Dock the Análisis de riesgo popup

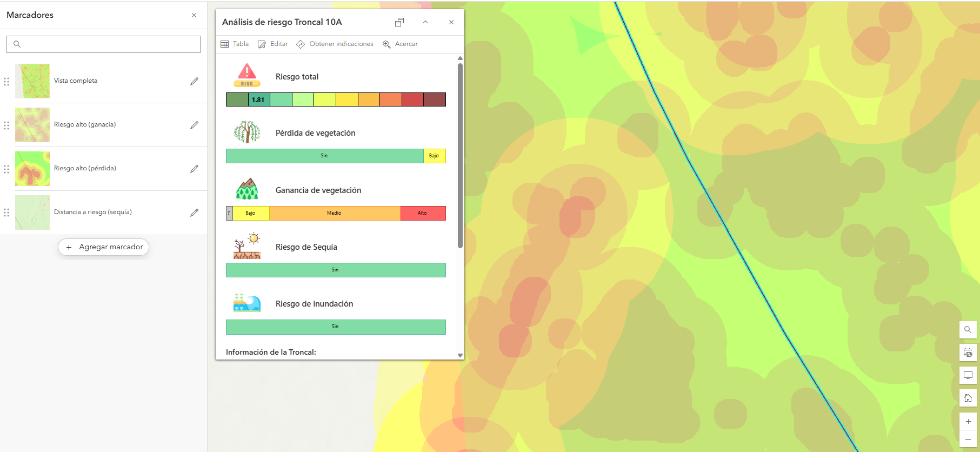coord(399,22)
